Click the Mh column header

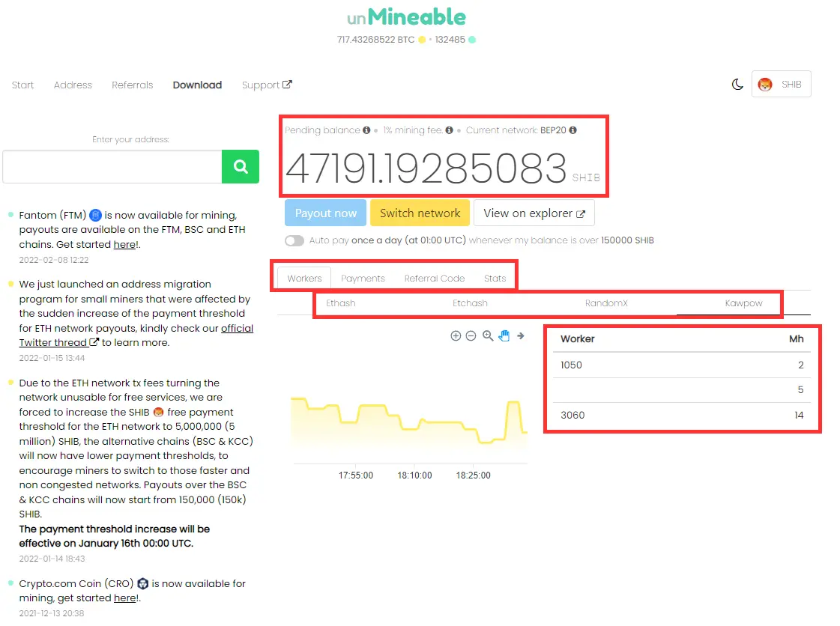[796, 339]
